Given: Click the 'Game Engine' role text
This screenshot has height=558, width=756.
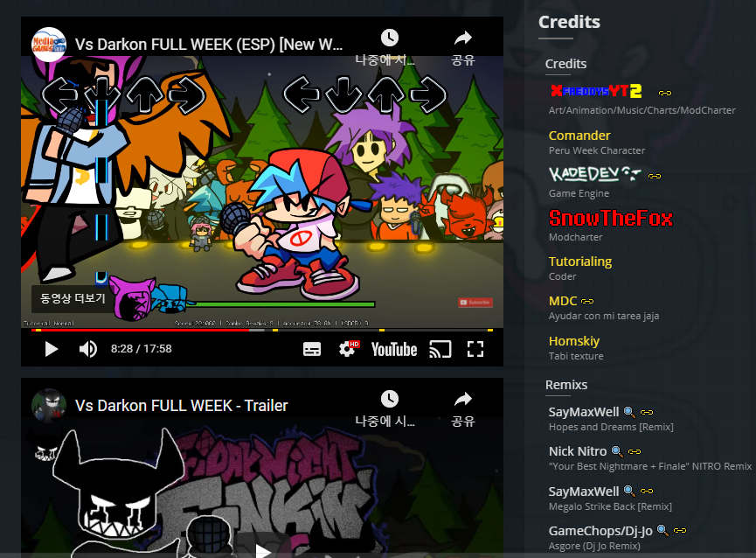Looking at the screenshot, I should [579, 193].
